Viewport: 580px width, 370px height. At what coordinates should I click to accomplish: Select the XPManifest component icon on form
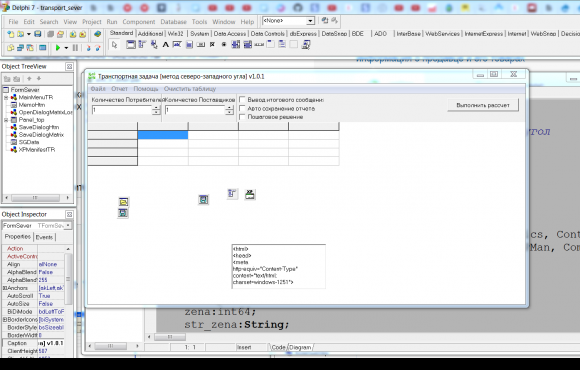pos(250,194)
